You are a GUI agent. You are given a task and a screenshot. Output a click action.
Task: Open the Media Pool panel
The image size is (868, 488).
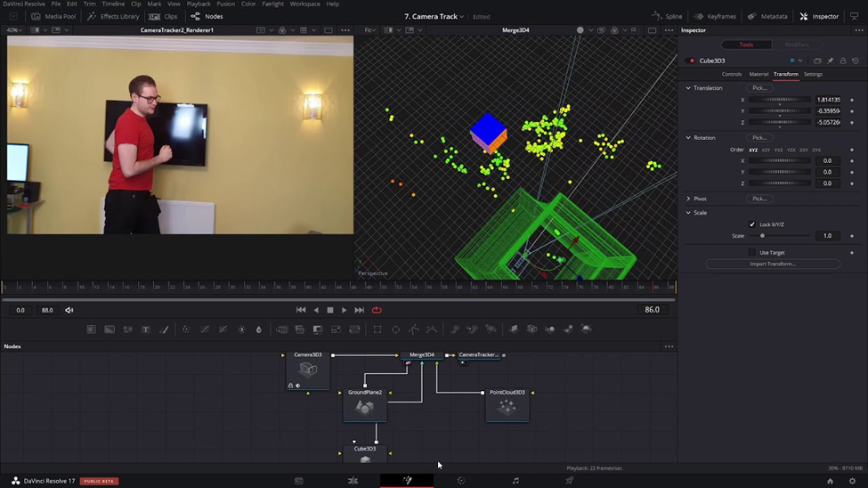point(53,17)
